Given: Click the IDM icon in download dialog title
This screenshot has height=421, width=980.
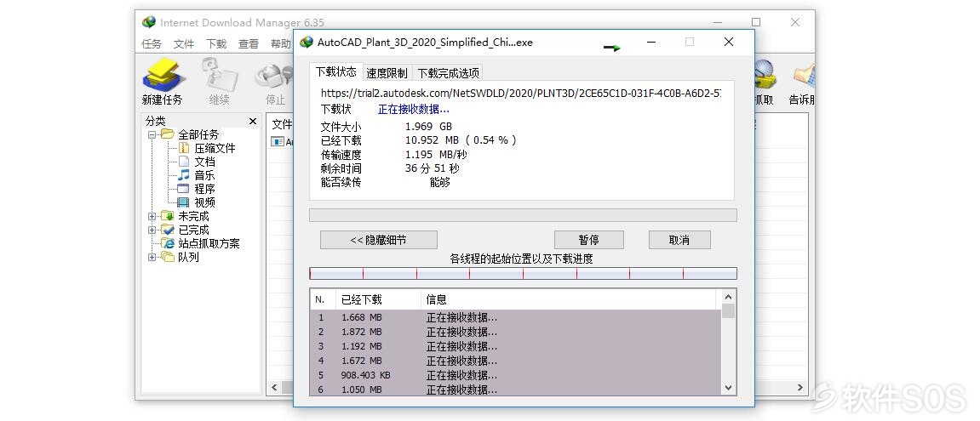Looking at the screenshot, I should pos(307,43).
